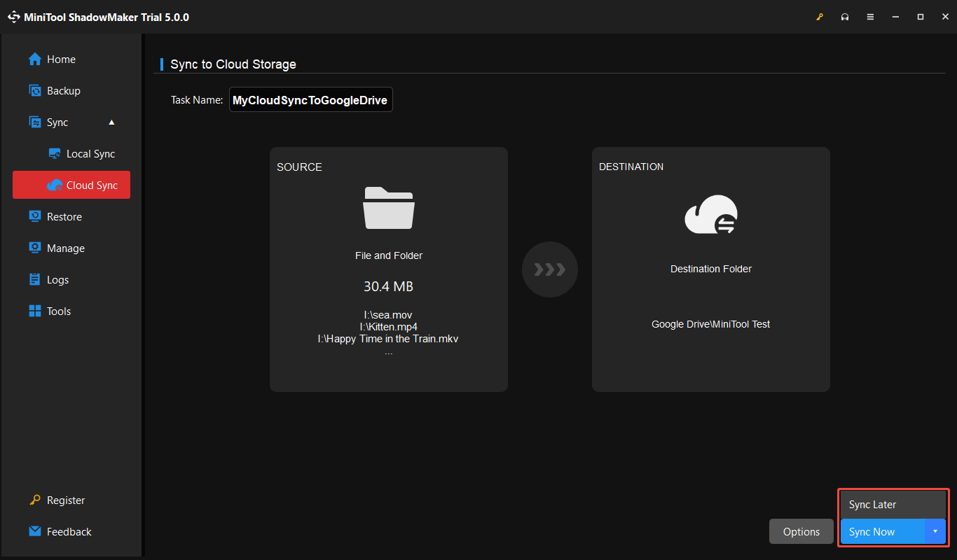The image size is (957, 560).
Task: Click the Tools grid icon
Action: click(35, 311)
